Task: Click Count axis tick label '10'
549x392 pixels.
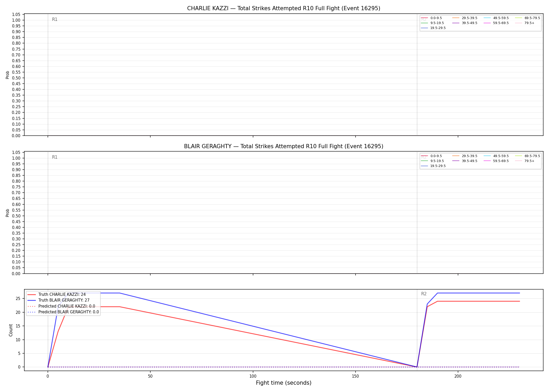Action: click(x=18, y=340)
